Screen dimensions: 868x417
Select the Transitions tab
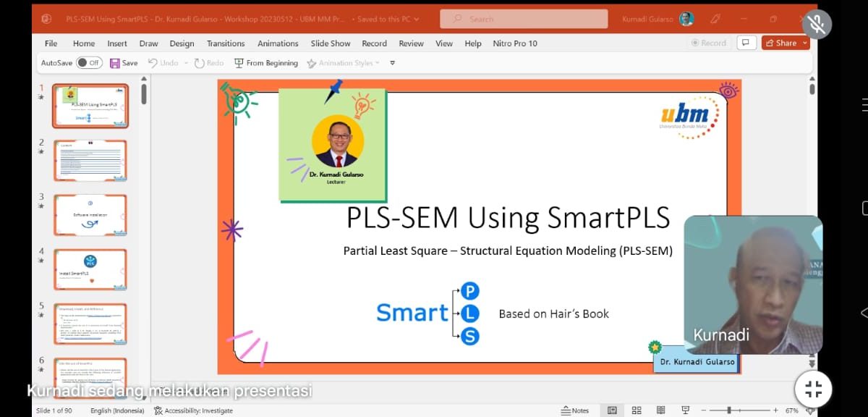click(x=226, y=43)
